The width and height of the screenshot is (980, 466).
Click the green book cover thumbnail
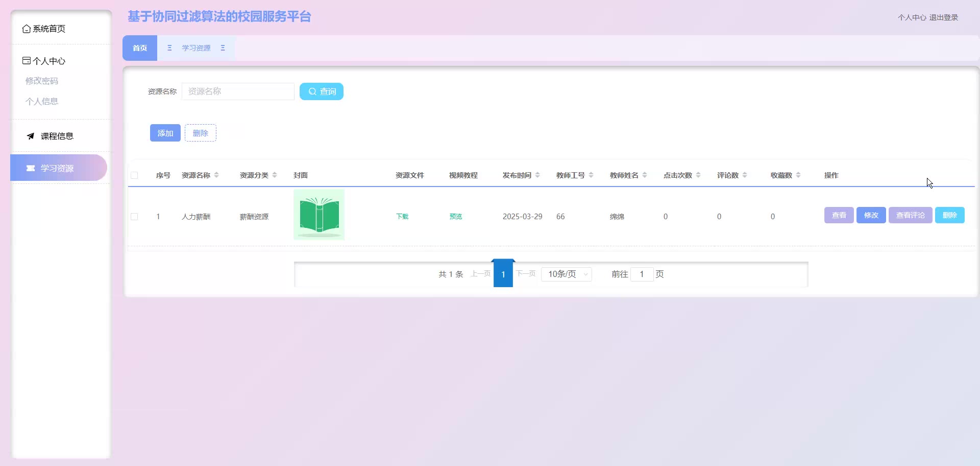(x=319, y=215)
